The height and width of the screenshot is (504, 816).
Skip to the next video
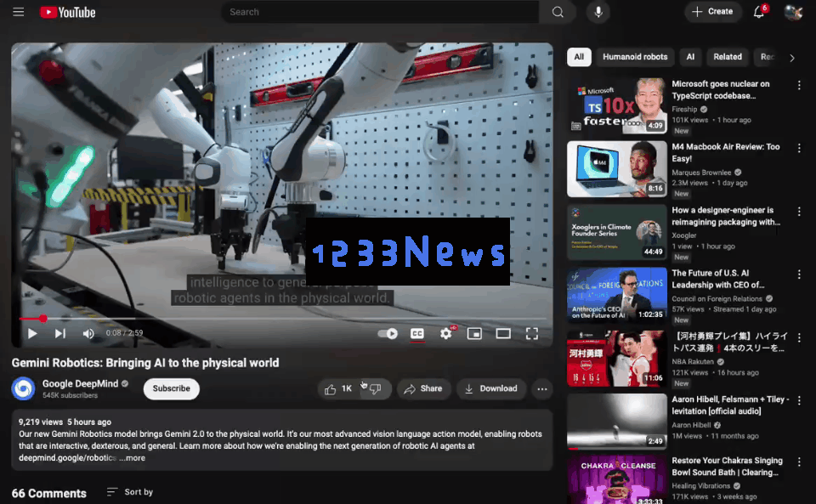coord(60,333)
